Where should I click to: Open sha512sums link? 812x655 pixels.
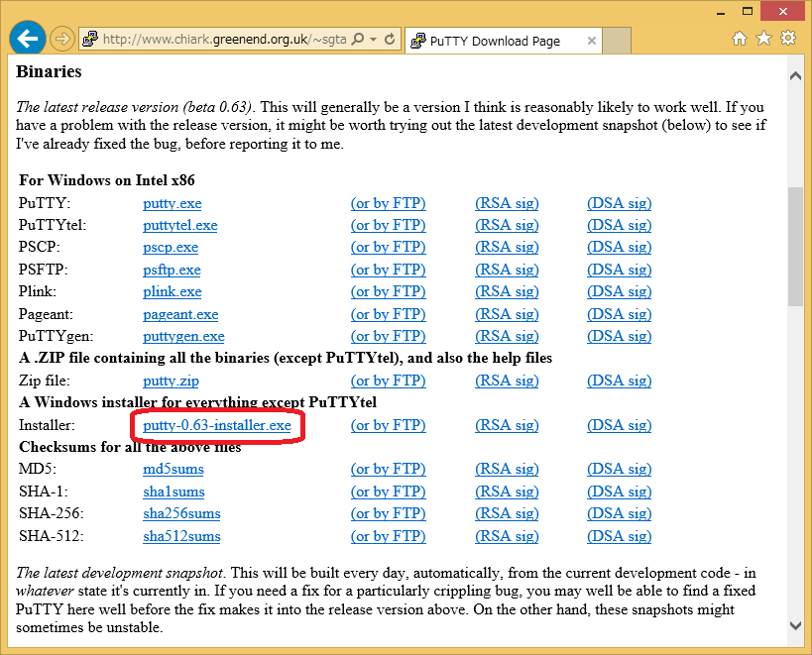[181, 536]
